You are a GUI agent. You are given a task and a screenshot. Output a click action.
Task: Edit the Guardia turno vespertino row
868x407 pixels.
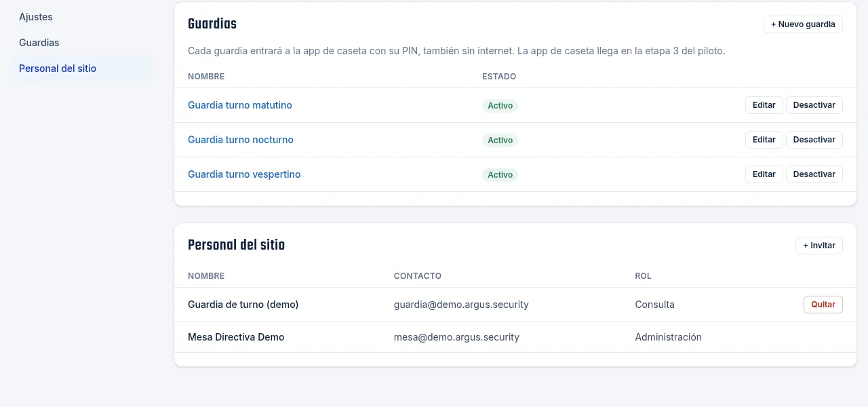coord(764,174)
